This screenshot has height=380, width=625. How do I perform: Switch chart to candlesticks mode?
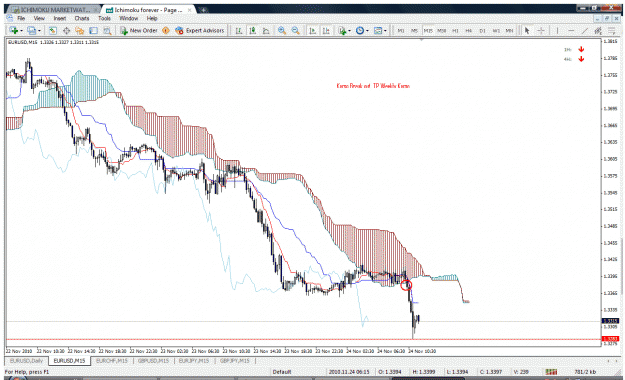(x=252, y=30)
